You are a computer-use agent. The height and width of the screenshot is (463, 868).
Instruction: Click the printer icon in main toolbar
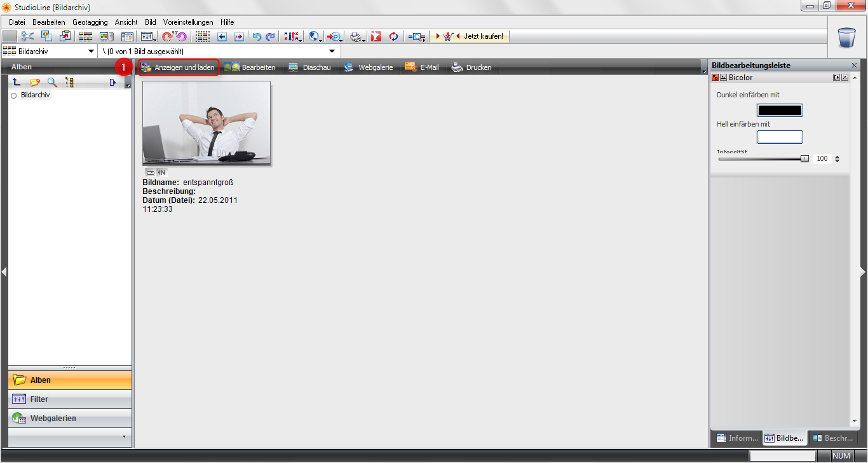(357, 36)
